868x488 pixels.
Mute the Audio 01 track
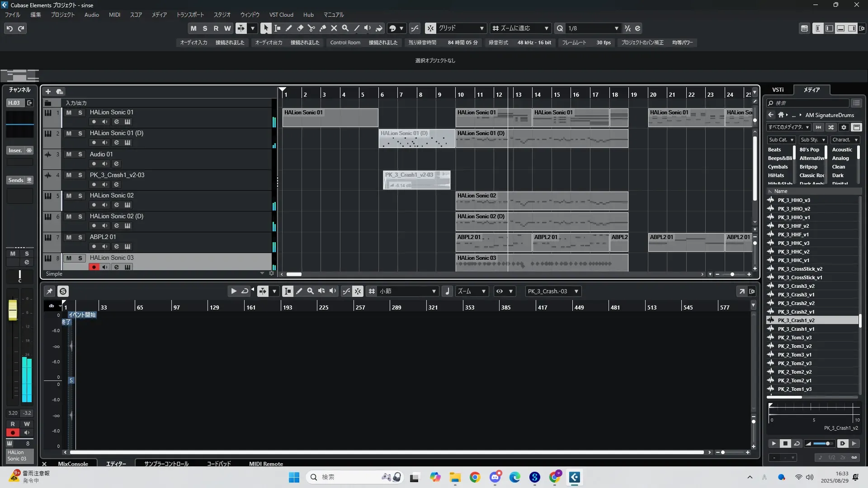[69, 154]
